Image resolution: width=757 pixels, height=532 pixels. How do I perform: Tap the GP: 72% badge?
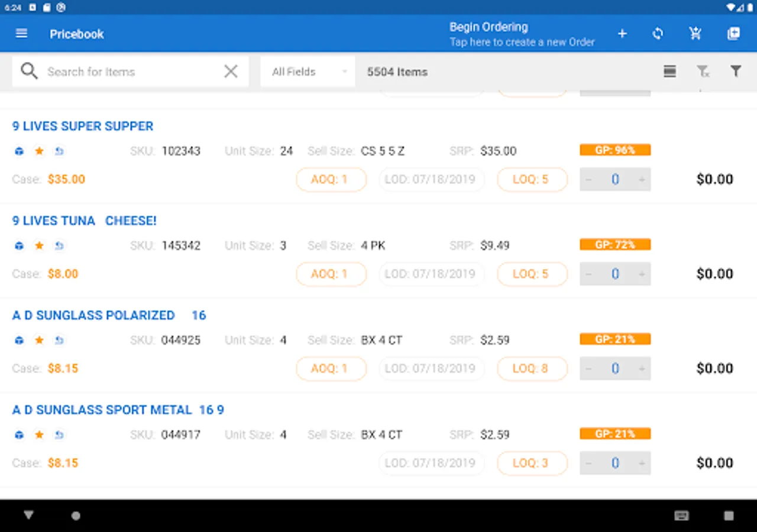615,245
